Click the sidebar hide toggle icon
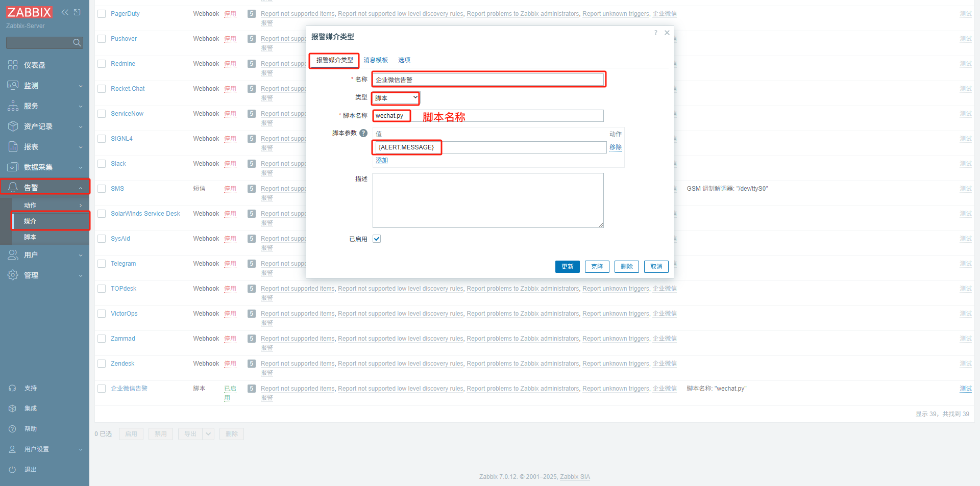 tap(77, 12)
